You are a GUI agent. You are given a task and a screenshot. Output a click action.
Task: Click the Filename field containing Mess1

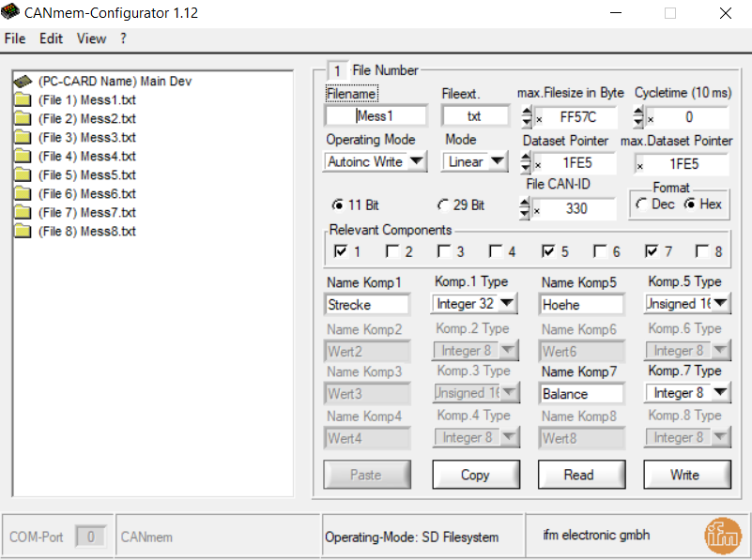click(x=376, y=116)
